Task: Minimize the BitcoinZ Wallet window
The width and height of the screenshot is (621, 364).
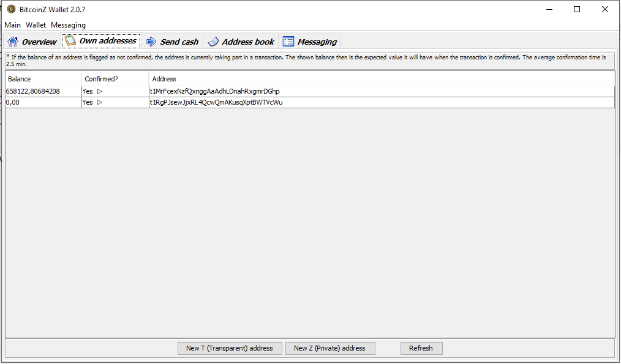Action: (x=549, y=9)
